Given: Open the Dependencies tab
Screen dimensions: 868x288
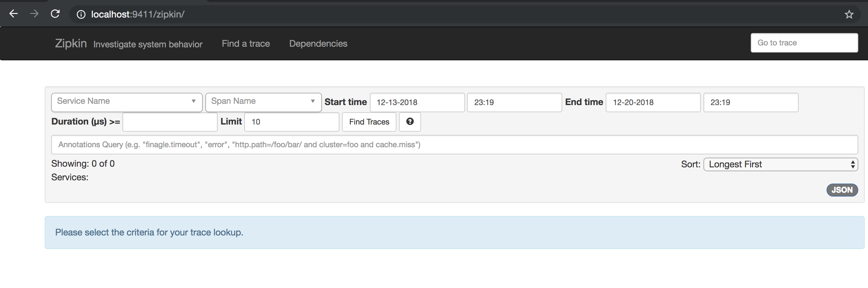Looking at the screenshot, I should (318, 43).
